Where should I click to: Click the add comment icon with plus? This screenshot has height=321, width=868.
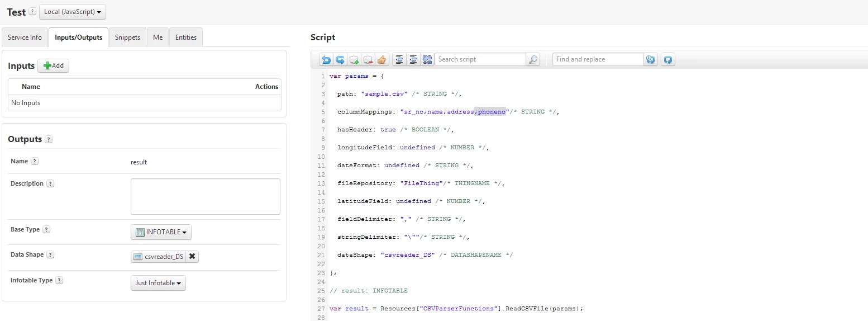coord(354,59)
